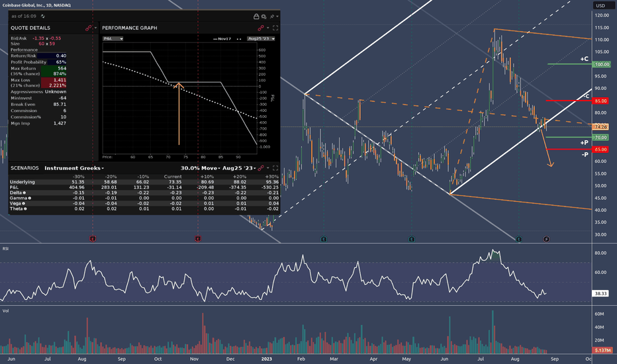Screen dimensions: 617x364
Task: Click the Quote Details red link icon
Action: (88, 28)
